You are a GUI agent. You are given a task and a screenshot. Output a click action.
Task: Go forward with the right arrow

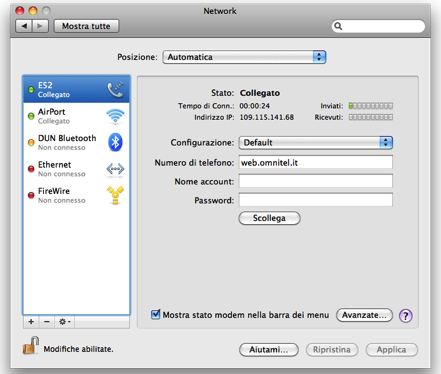[40, 26]
